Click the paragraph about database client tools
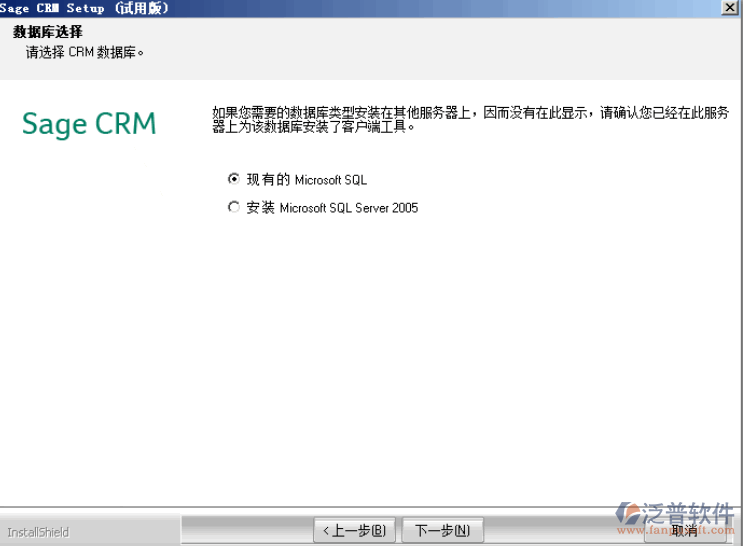 (x=470, y=119)
